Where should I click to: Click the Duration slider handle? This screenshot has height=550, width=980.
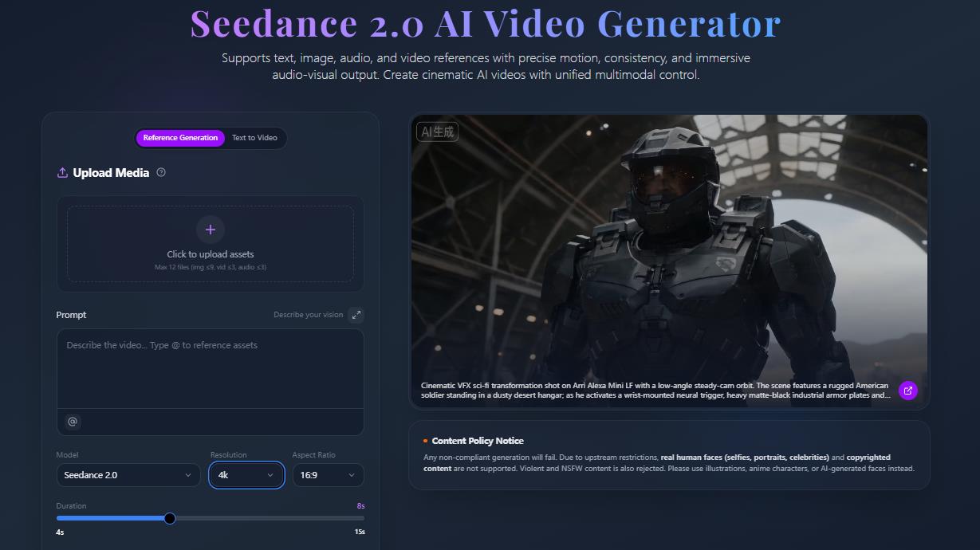170,518
